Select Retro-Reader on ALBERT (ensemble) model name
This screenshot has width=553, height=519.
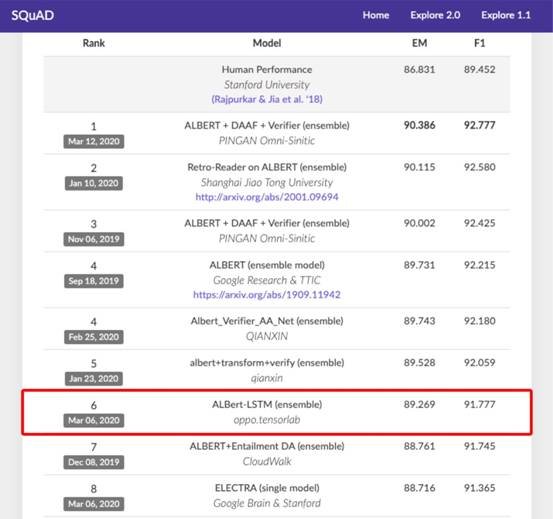point(267,167)
